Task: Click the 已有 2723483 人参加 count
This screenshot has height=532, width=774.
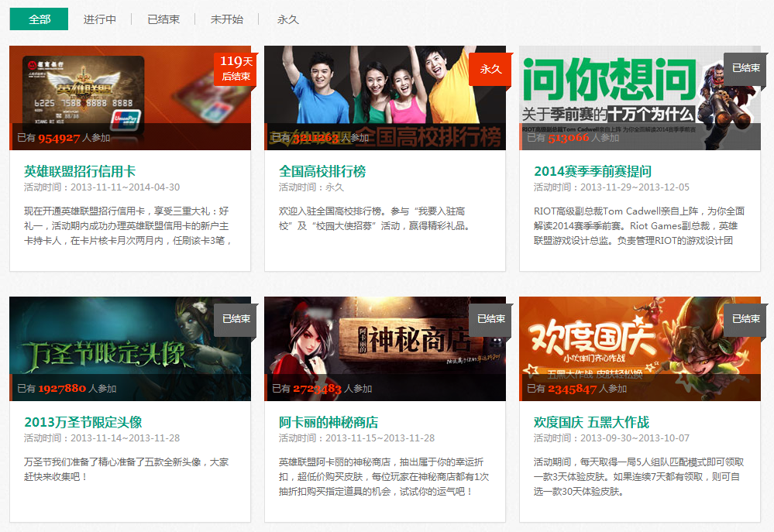Action: click(x=322, y=389)
